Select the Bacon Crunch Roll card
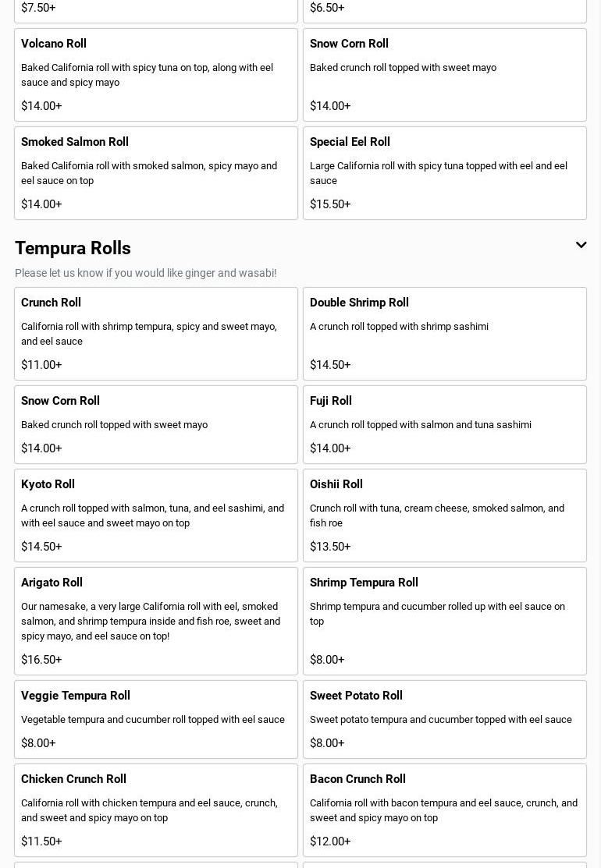 445,810
